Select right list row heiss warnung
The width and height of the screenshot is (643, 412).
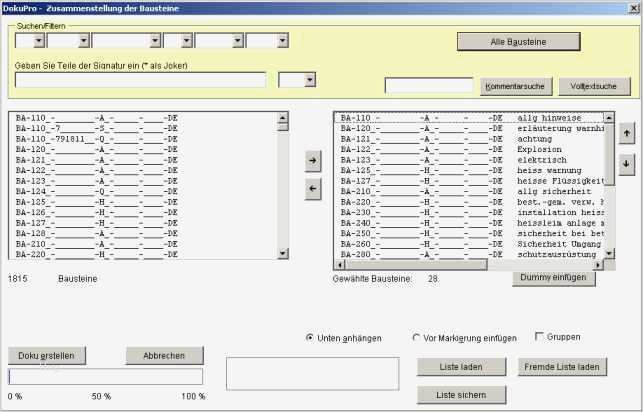tap(470, 171)
